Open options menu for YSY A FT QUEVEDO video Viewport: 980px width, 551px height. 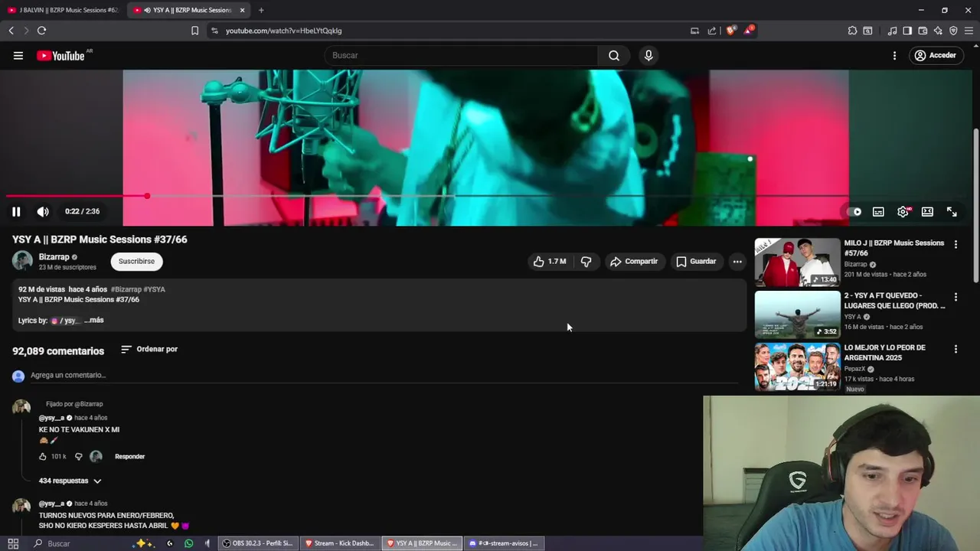(955, 296)
